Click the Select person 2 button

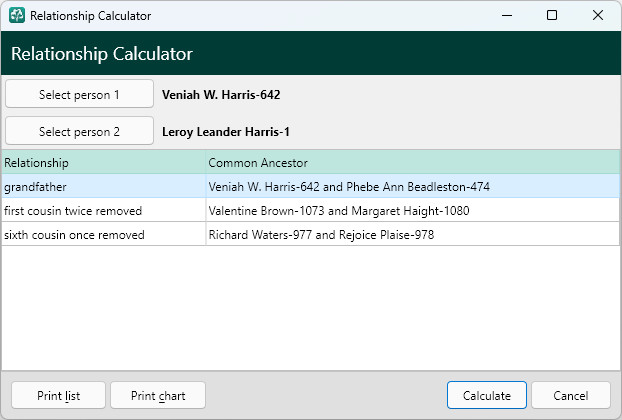(x=79, y=131)
